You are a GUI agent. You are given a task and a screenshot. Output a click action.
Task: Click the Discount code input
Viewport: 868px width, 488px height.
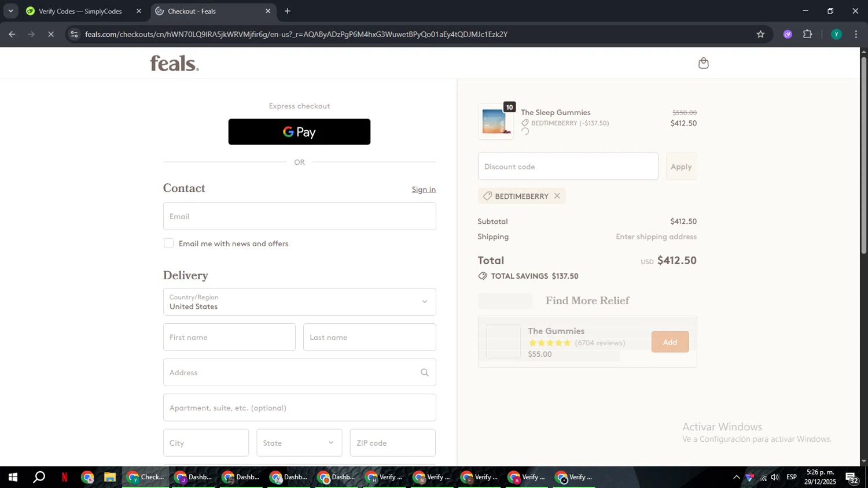pos(568,167)
